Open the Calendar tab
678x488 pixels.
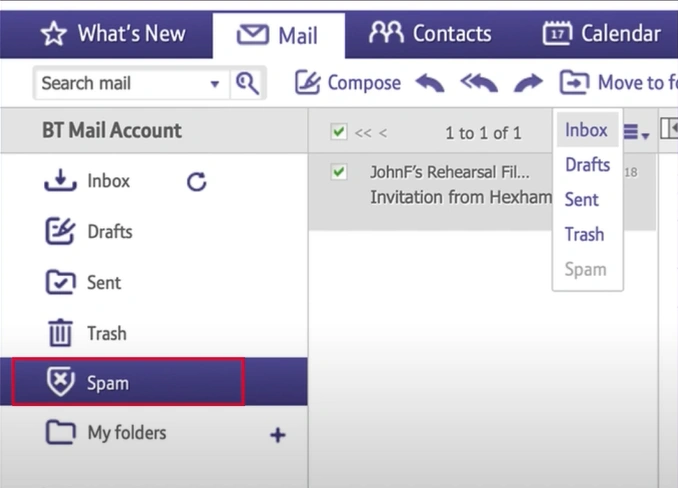pos(602,34)
